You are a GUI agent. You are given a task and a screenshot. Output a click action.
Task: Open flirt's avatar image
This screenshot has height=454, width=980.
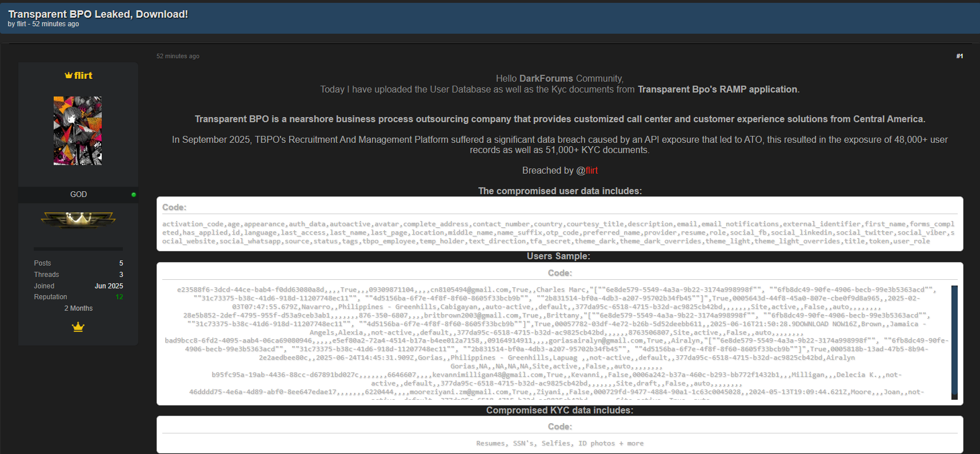78,131
